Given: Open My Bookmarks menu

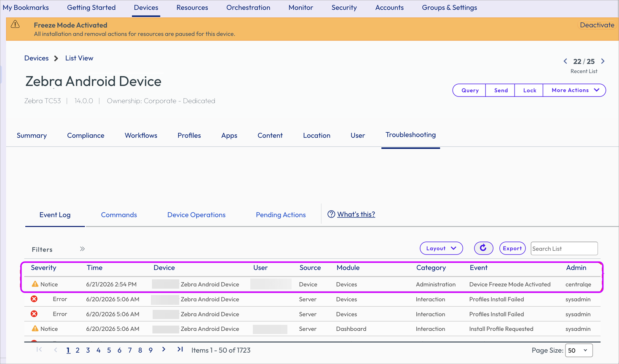Looking at the screenshot, I should 26,8.
